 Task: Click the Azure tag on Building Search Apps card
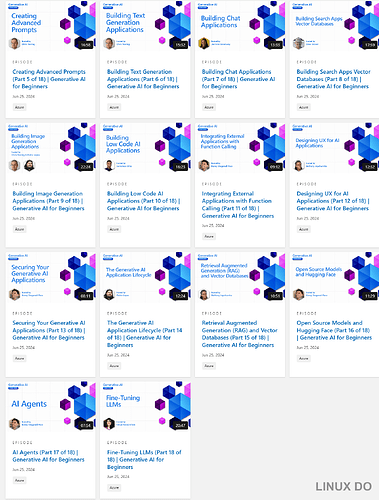click(304, 107)
